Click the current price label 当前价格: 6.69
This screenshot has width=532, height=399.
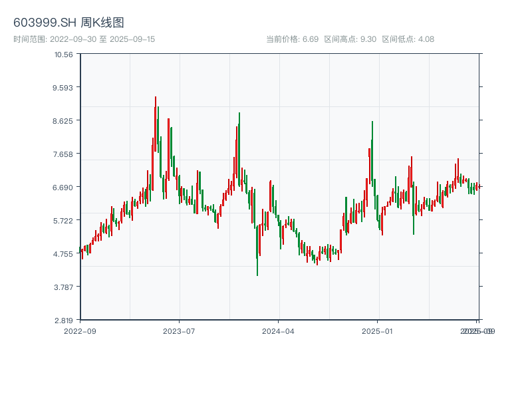click(292, 39)
